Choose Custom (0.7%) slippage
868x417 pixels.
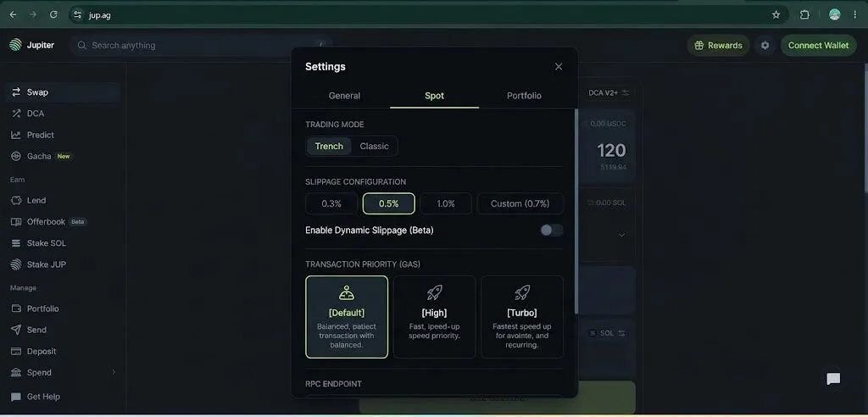coord(520,203)
